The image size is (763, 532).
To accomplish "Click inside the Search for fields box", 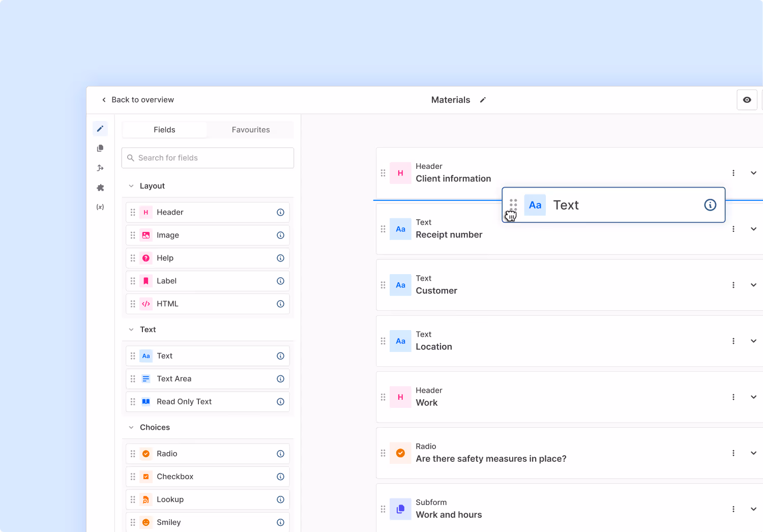I will [207, 158].
